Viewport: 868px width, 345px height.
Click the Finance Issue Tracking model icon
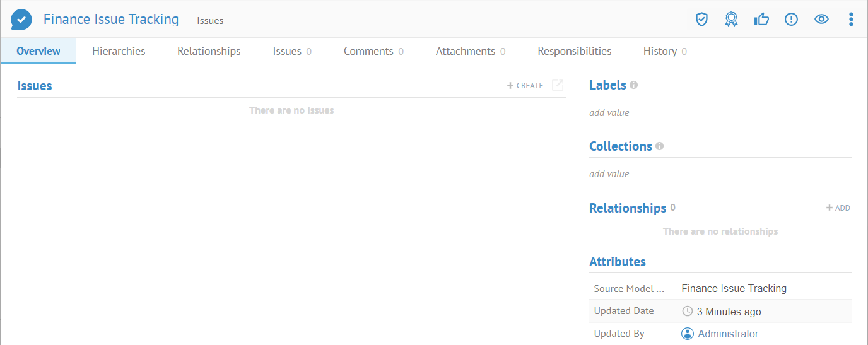click(x=21, y=20)
